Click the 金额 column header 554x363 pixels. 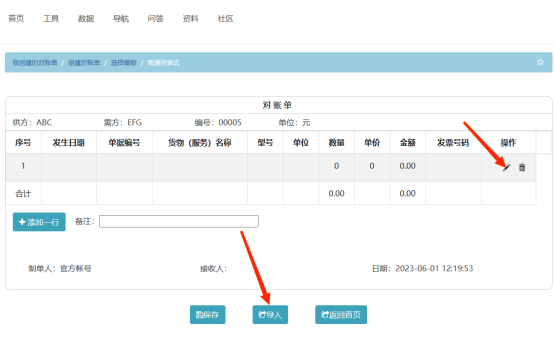click(x=407, y=143)
